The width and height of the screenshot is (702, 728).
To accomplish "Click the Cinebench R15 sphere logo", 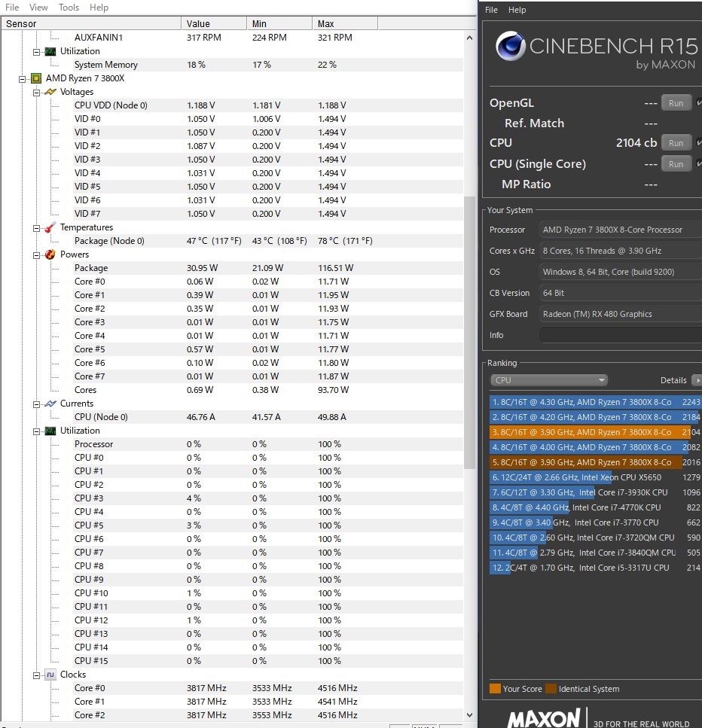I will [x=510, y=46].
